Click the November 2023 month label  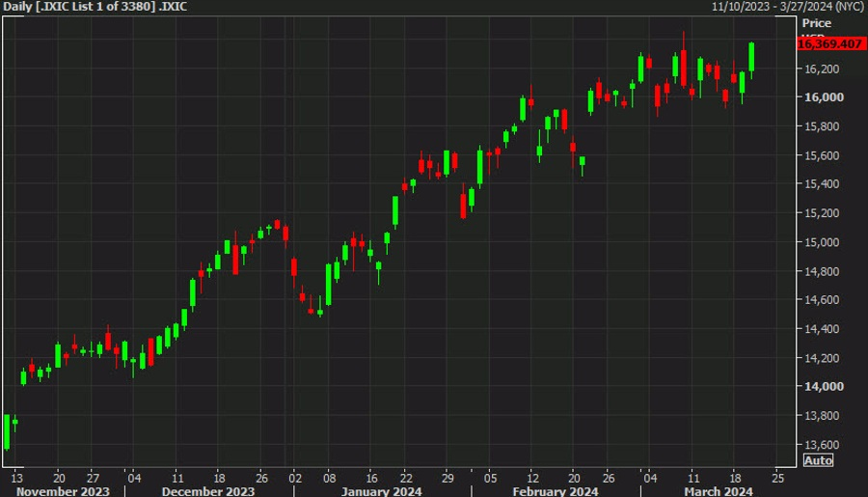(63, 491)
